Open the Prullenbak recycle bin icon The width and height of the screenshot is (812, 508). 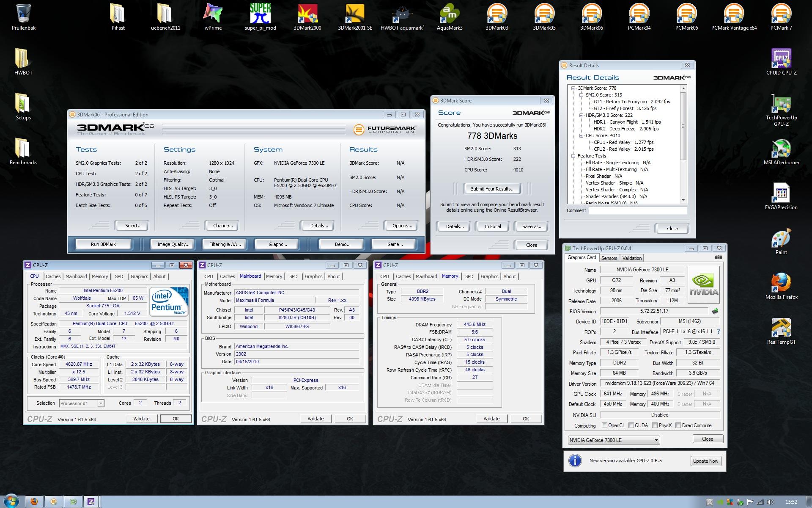(x=23, y=17)
